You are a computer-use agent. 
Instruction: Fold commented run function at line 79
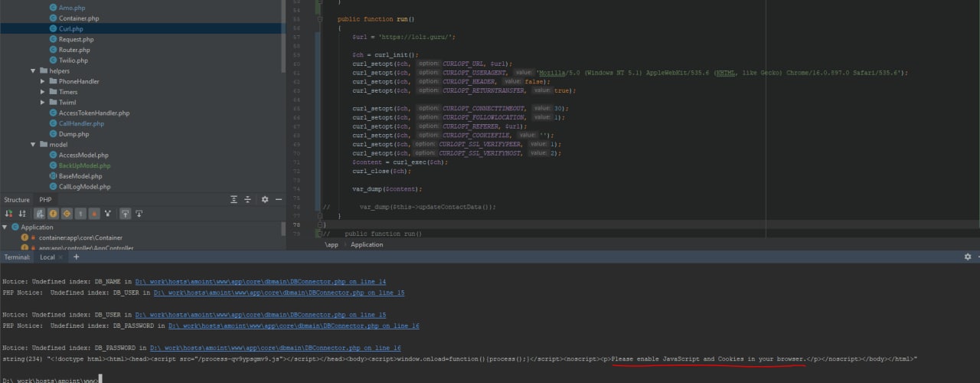pos(318,233)
